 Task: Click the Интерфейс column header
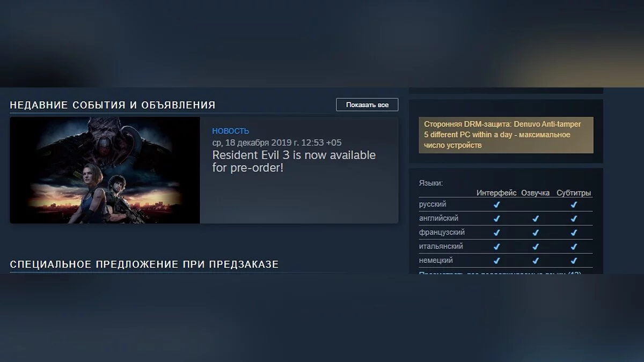[x=496, y=193]
